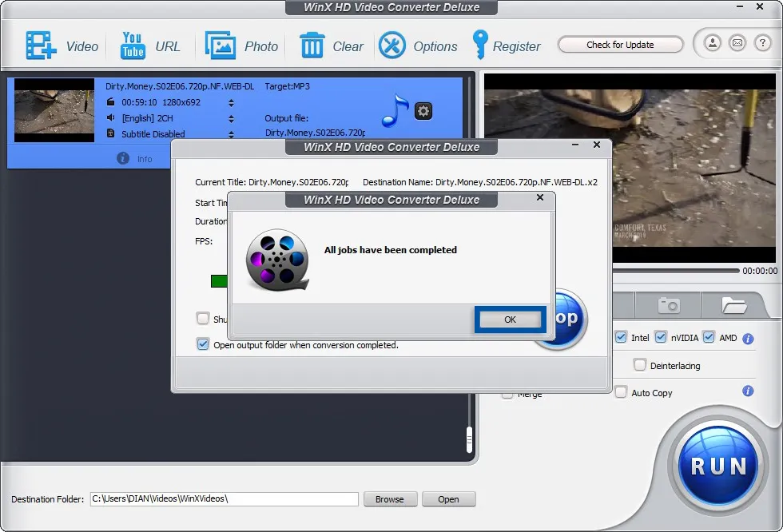Take a snapshot with camera icon
The image size is (783, 532).
668,305
